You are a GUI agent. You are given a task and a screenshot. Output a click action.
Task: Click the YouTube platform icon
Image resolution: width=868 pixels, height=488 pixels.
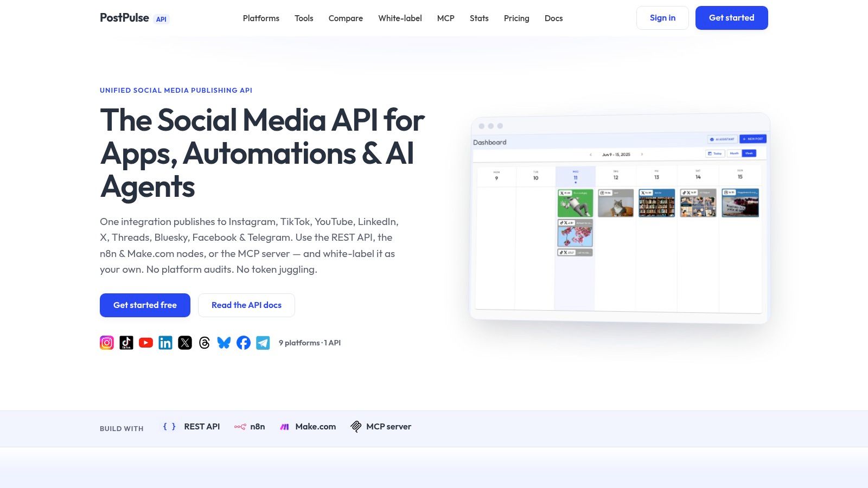pos(146,343)
